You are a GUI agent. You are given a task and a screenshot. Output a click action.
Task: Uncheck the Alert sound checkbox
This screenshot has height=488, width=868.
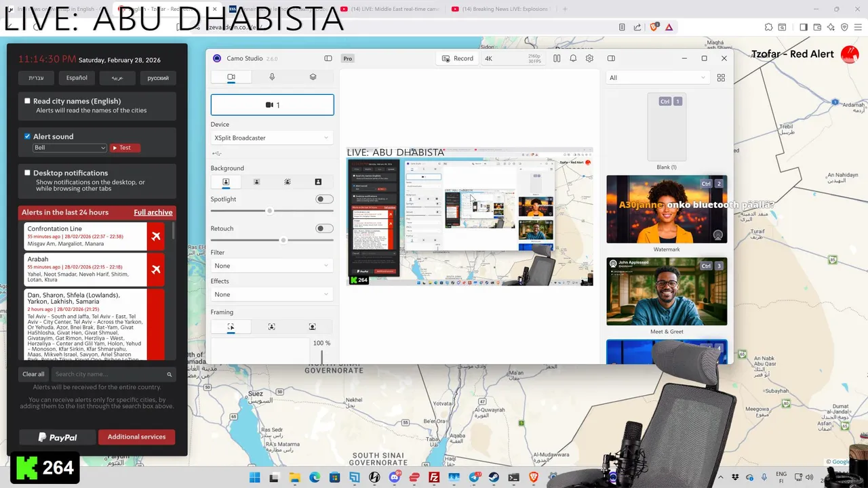(x=27, y=136)
